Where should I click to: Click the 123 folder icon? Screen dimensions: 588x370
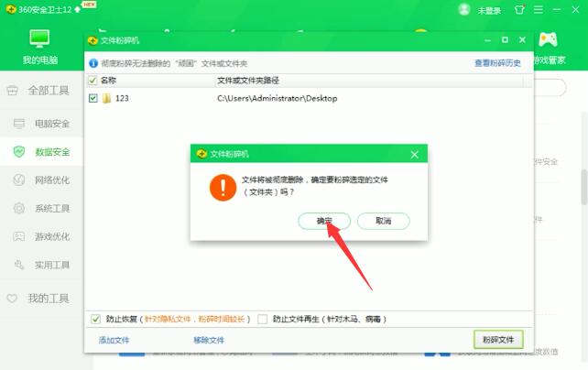click(106, 98)
